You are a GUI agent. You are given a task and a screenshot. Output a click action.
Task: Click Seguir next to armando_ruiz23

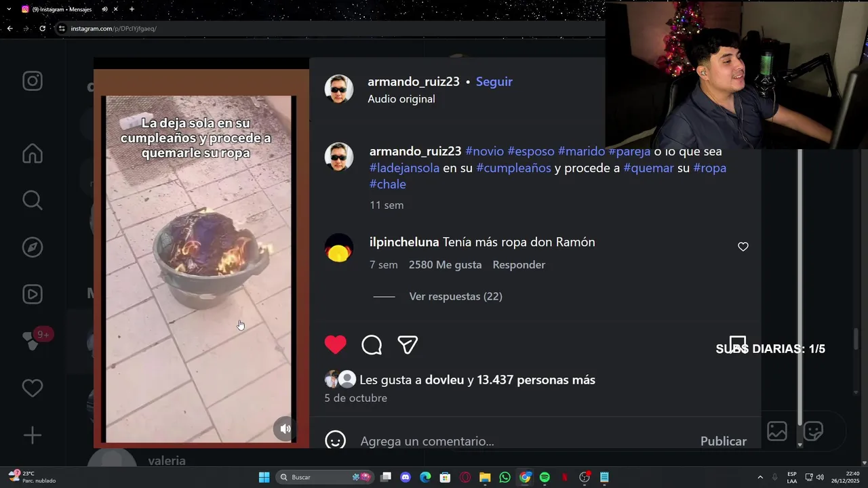pyautogui.click(x=494, y=81)
